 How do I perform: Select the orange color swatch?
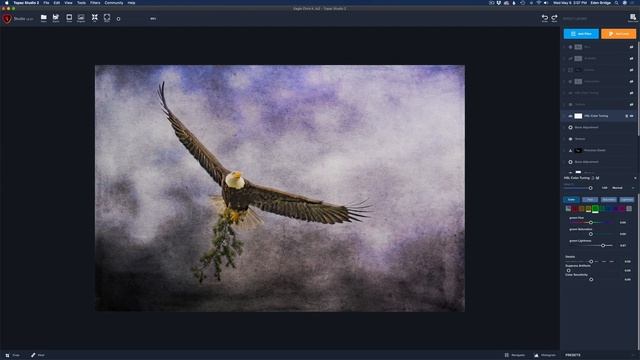pyautogui.click(x=582, y=209)
